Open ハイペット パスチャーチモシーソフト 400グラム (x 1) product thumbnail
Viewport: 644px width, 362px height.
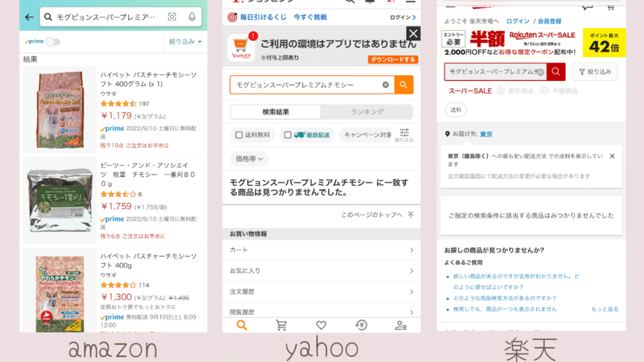(60, 109)
